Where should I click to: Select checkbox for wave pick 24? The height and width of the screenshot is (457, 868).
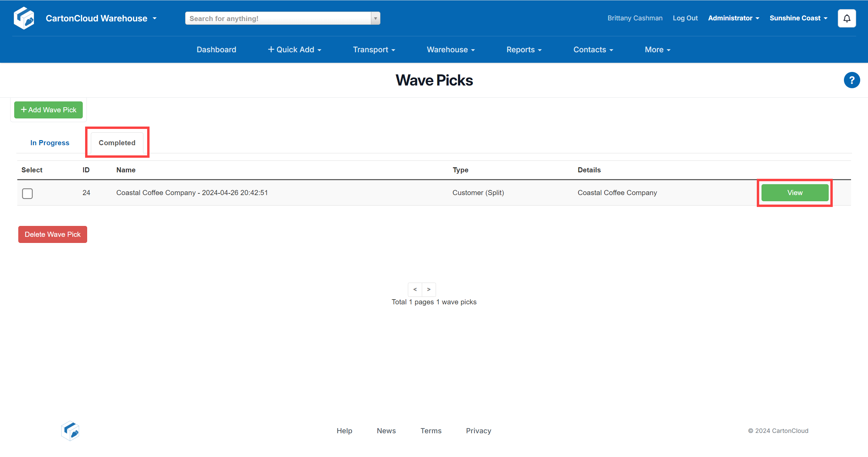(27, 193)
